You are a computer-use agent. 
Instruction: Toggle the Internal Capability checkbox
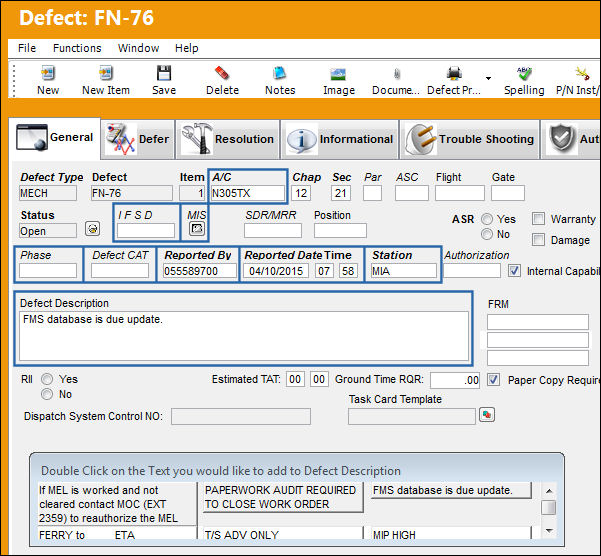(x=514, y=271)
